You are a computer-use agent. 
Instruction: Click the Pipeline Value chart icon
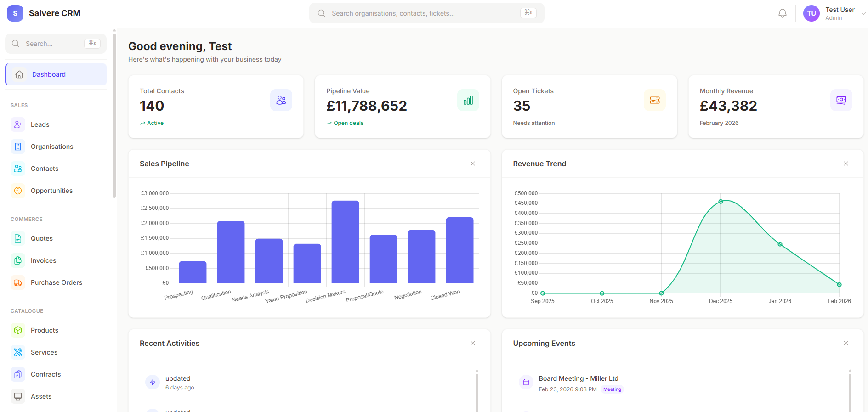pyautogui.click(x=468, y=100)
